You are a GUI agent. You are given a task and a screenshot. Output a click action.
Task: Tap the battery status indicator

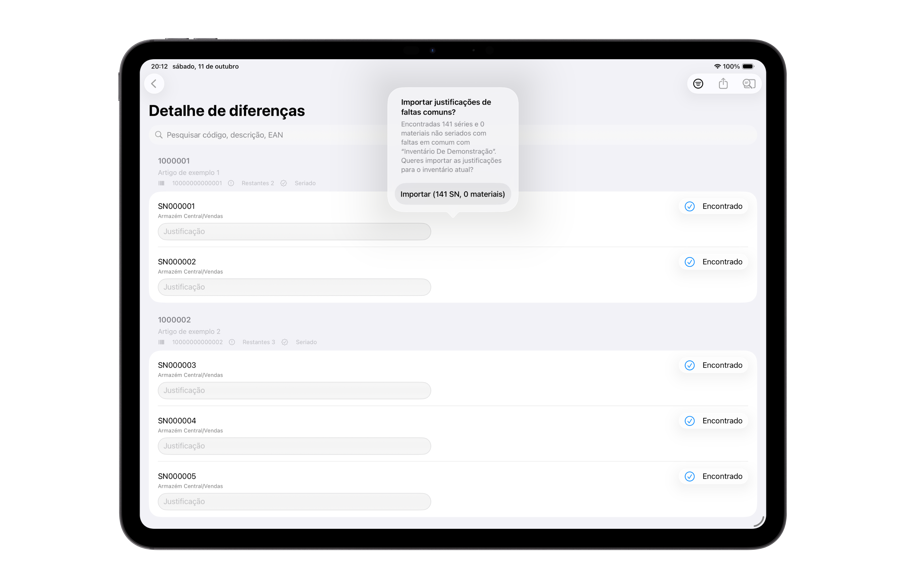click(748, 66)
